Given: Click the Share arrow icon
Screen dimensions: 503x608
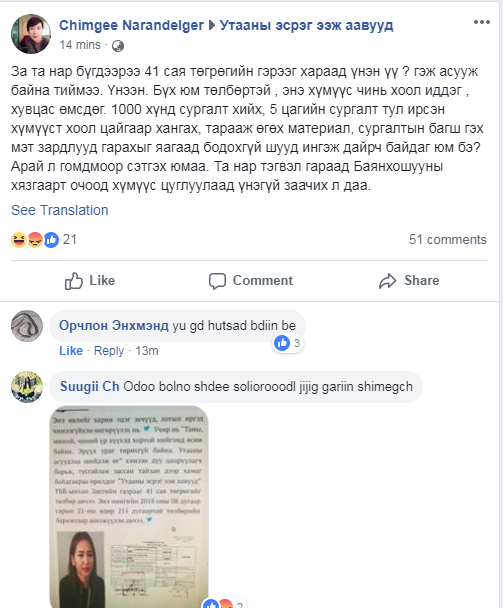Looking at the screenshot, I should point(387,281).
